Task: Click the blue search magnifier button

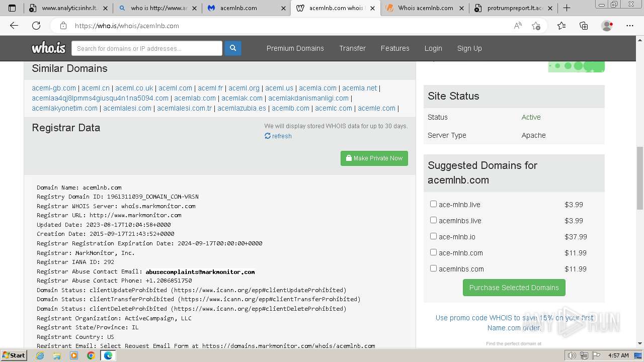Action: coord(233,48)
